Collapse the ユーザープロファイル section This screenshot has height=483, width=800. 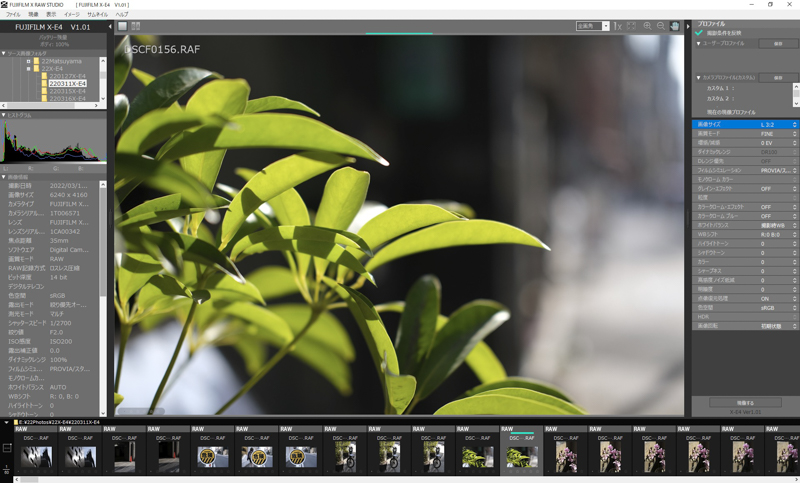click(x=698, y=43)
